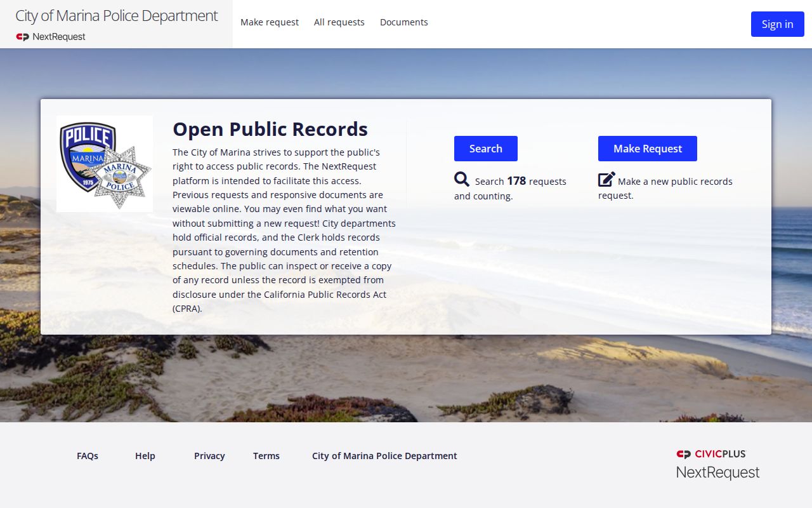Open the Help footer link
812x508 pixels.
(145, 456)
